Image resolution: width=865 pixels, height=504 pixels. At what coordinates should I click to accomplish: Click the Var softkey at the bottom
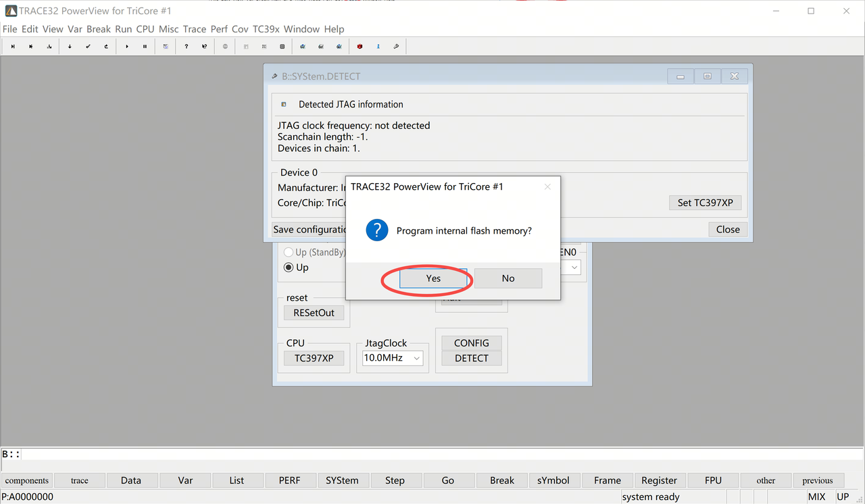(185, 480)
